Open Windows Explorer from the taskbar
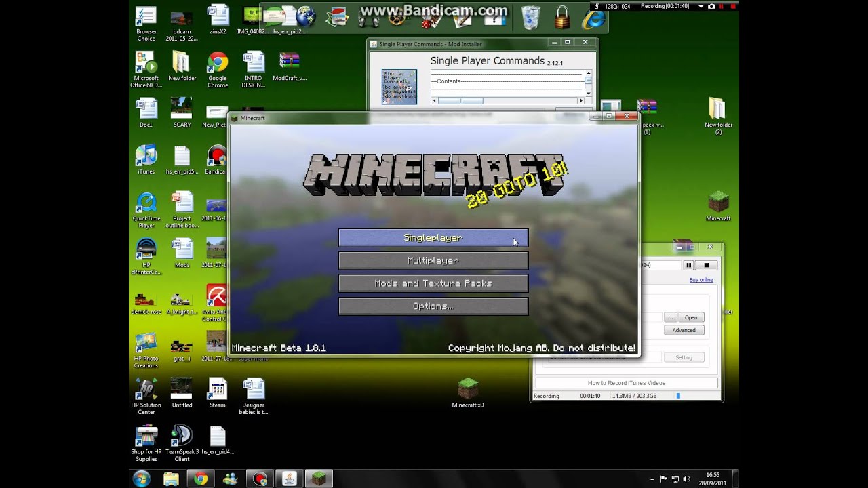Image resolution: width=868 pixels, height=488 pixels. [171, 479]
